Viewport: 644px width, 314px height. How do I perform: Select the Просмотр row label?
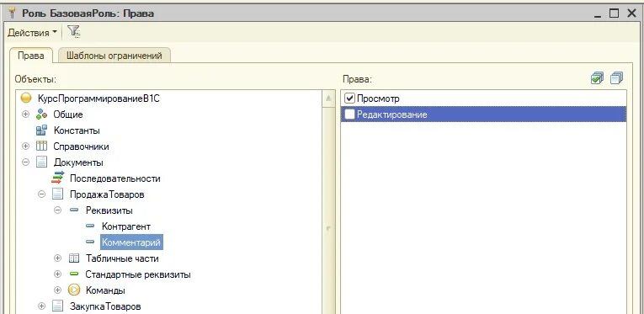pos(378,98)
